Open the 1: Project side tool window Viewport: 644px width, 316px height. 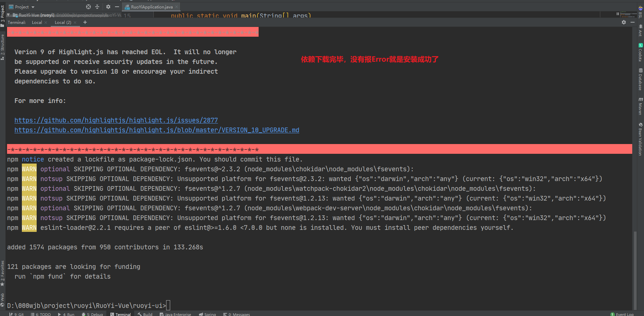pos(3,15)
